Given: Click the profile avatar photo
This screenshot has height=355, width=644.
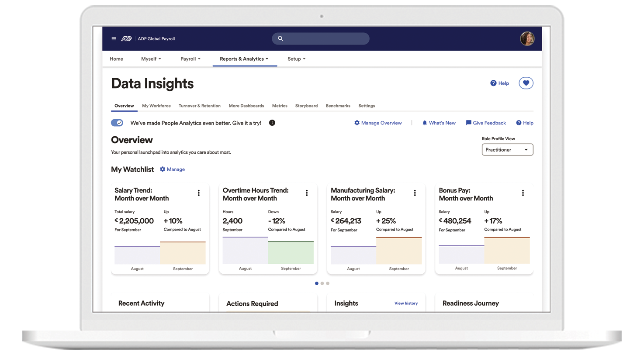Looking at the screenshot, I should pos(527,38).
